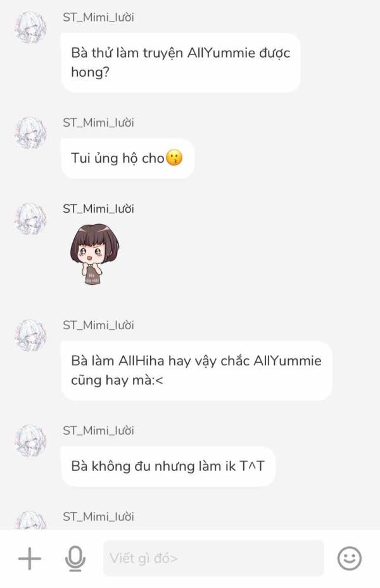Open ST_Mimi_lười username above AllHiha message
This screenshot has height=588, width=380.
(98, 325)
